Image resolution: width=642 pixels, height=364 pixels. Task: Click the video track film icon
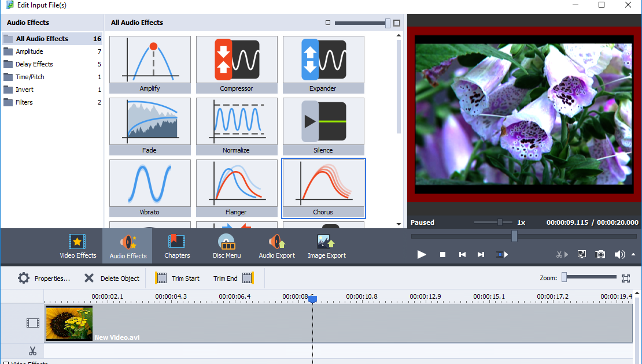[33, 323]
